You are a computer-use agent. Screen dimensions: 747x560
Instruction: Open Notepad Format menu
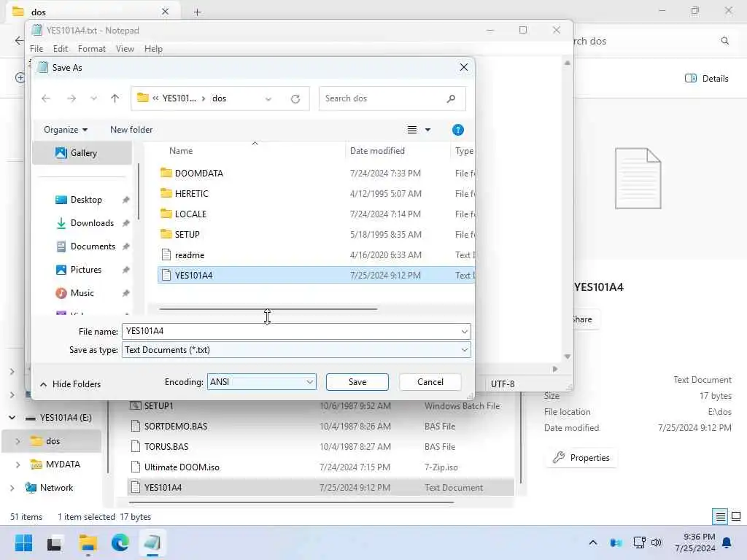(x=91, y=49)
